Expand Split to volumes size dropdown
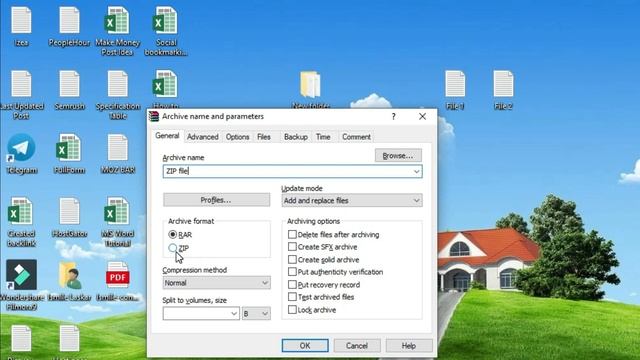The height and width of the screenshot is (360, 640). (x=234, y=313)
